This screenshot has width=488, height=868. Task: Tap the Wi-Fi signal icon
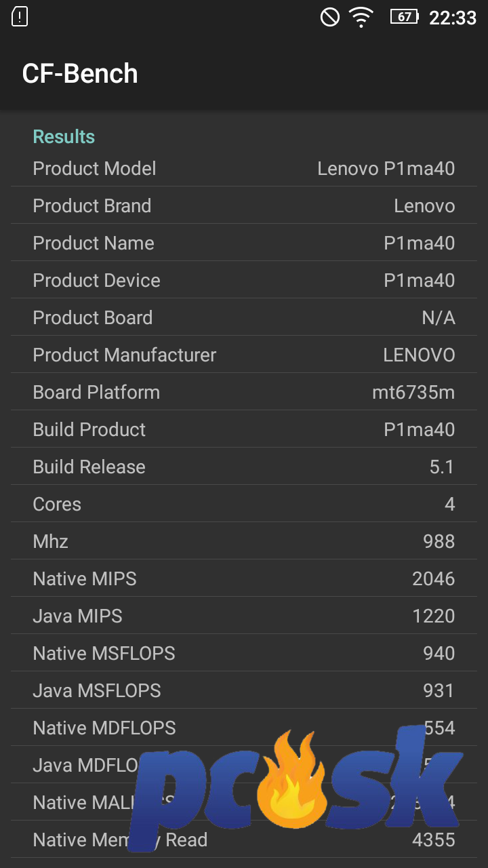point(361,17)
